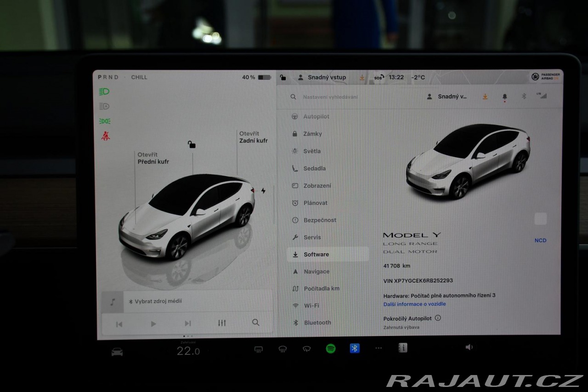This screenshot has width=588, height=392.
Task: Toggle the door lock icon above the car
Action: click(192, 145)
